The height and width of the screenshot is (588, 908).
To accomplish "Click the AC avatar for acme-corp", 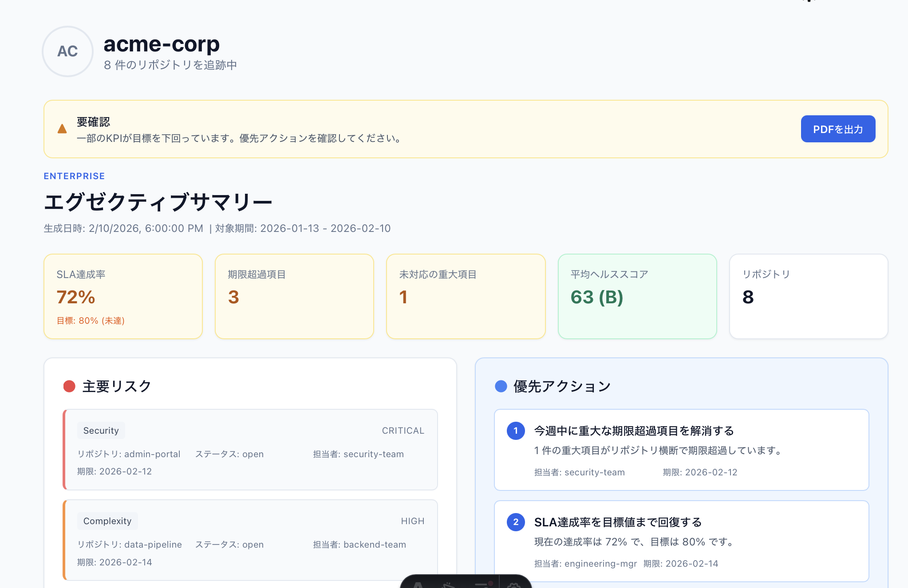I will (x=67, y=51).
